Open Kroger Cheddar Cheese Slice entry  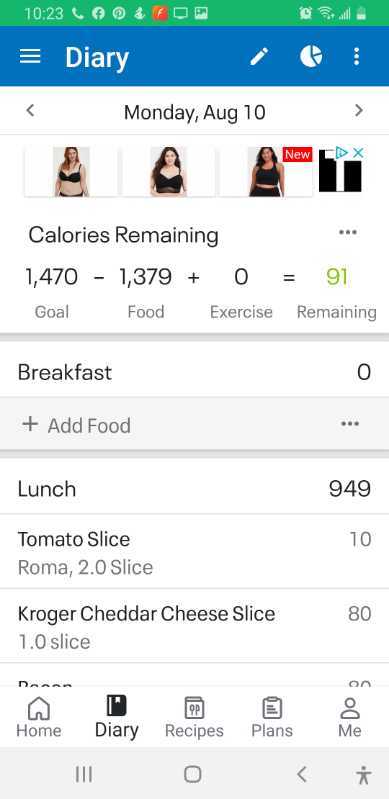194,626
